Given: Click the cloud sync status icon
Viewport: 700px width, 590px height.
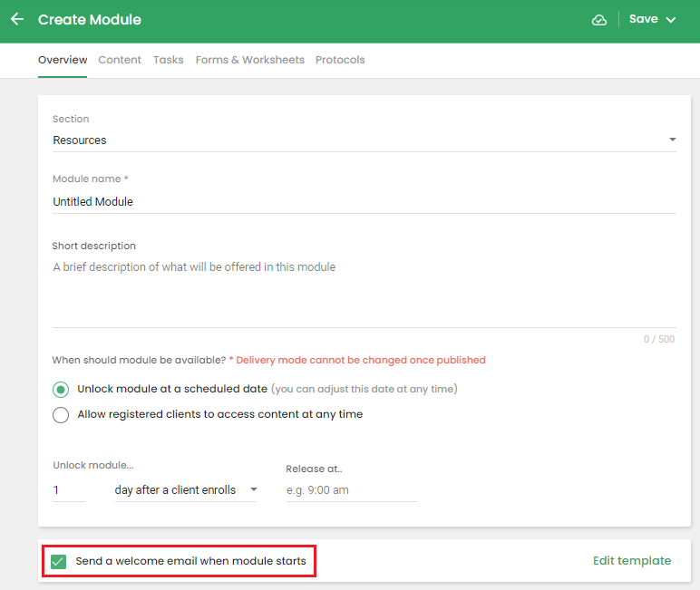Looking at the screenshot, I should pyautogui.click(x=598, y=20).
